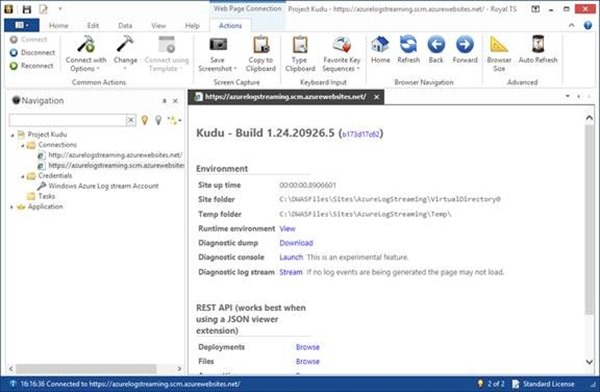Viewport: 600px width, 392px height.
Task: Click the navigation horizontal scrollbar
Action: [x=86, y=369]
